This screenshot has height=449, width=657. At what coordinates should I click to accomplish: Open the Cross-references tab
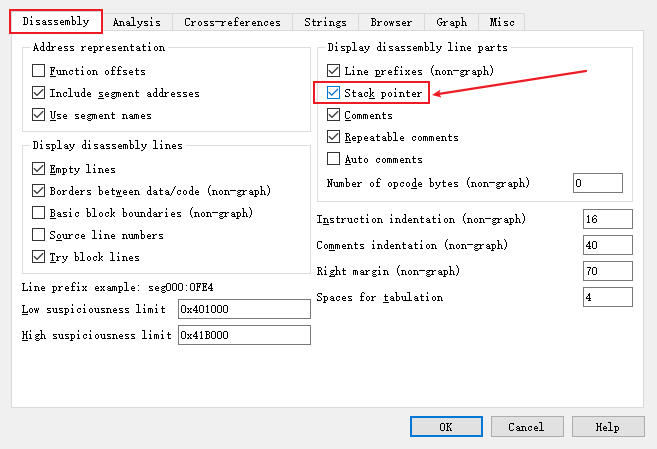pos(232,22)
